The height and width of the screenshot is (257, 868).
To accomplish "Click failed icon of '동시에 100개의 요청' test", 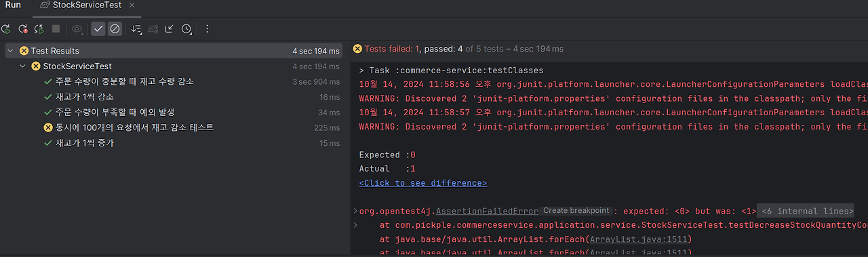I will [x=48, y=127].
